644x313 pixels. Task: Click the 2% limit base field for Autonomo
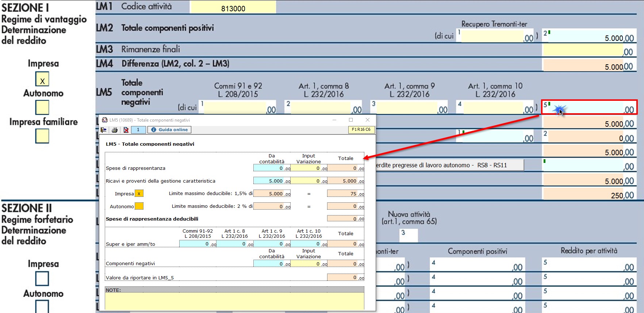point(272,206)
